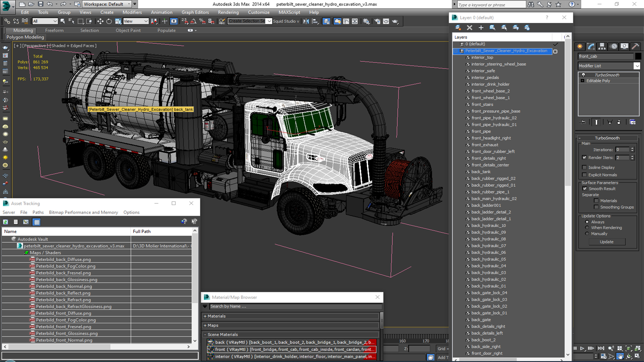Click Configure Modifier Sets icon
This screenshot has height=362, width=644.
point(633,122)
